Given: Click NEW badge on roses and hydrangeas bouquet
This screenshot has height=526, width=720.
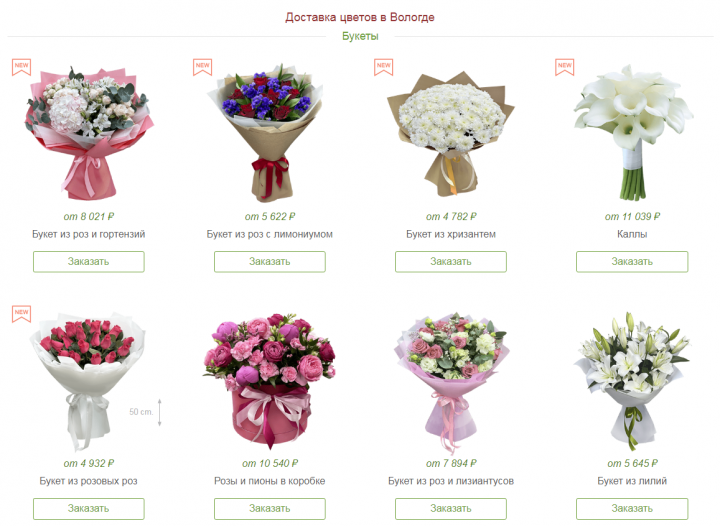Looking at the screenshot, I should tap(21, 67).
